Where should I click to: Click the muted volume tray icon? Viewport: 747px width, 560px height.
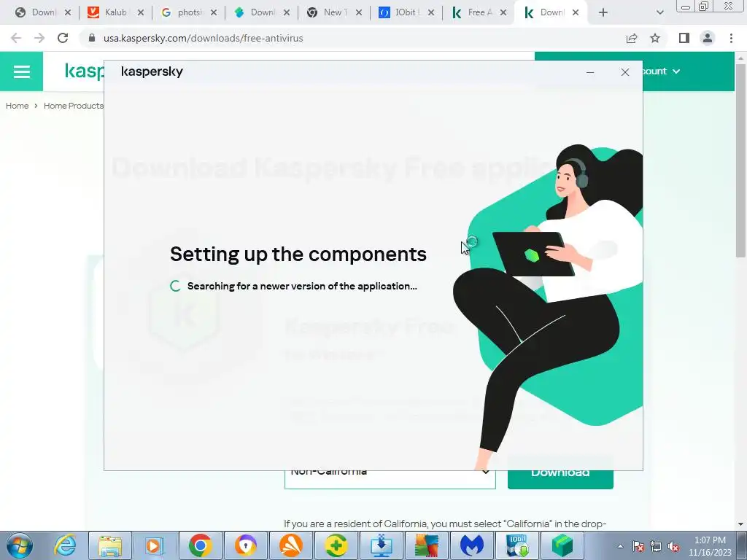point(673,546)
